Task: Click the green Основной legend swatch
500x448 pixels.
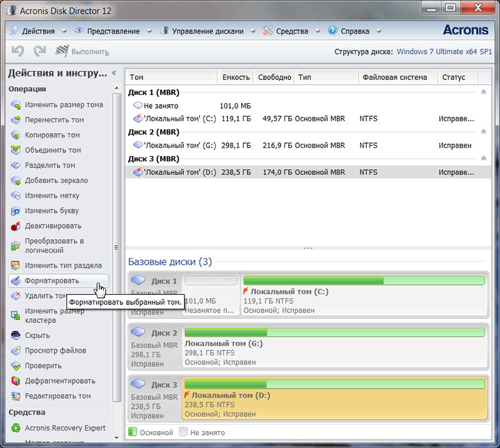Action: pos(132,432)
